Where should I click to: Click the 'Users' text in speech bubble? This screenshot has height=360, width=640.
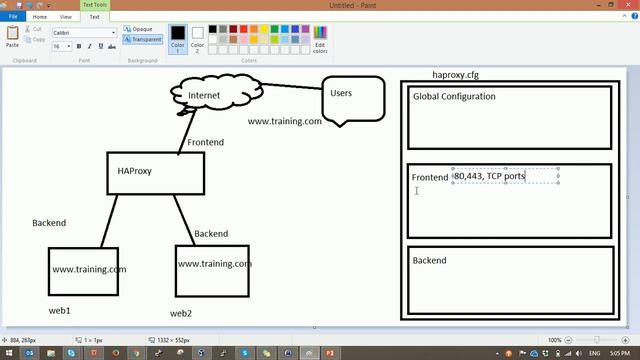[341, 93]
